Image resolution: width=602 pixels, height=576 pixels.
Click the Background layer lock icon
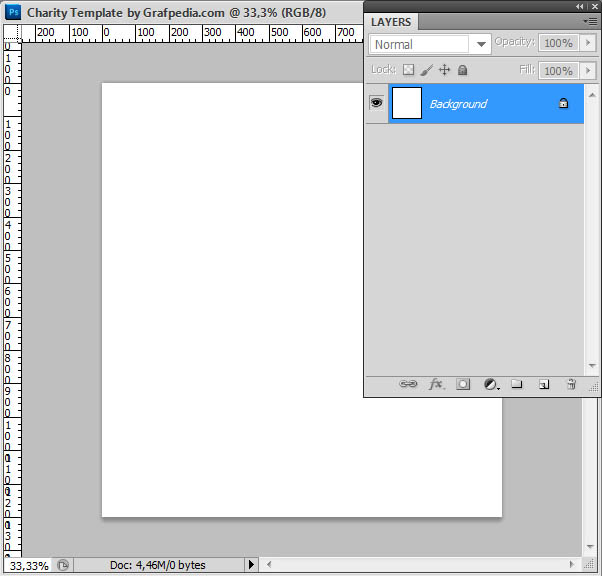563,103
